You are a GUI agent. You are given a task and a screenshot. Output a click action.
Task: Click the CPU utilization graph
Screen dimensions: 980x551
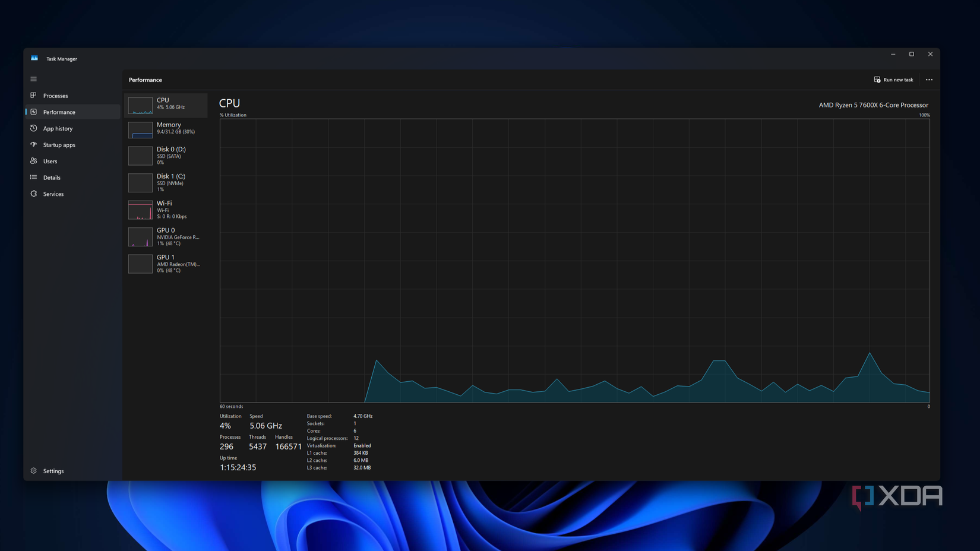(x=574, y=261)
